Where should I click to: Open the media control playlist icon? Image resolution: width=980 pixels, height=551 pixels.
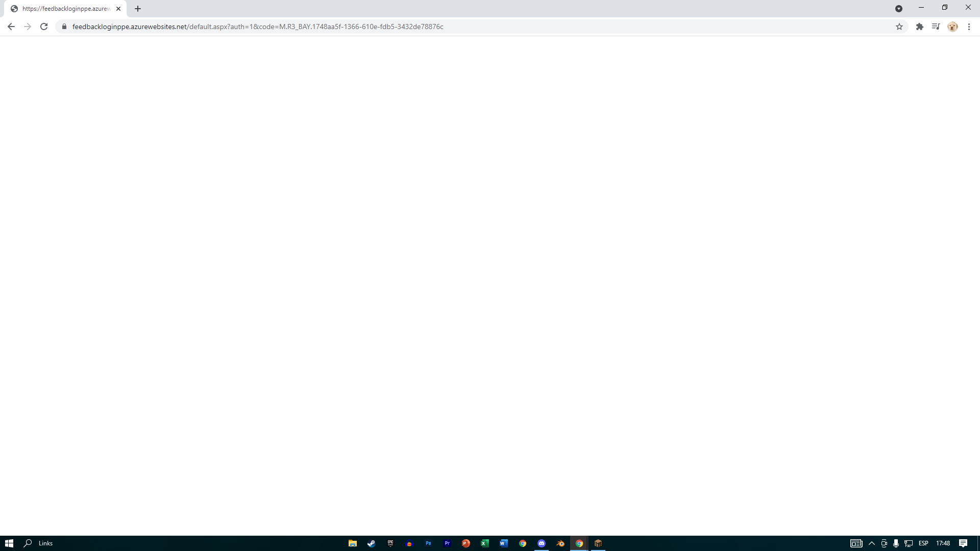[x=936, y=27]
